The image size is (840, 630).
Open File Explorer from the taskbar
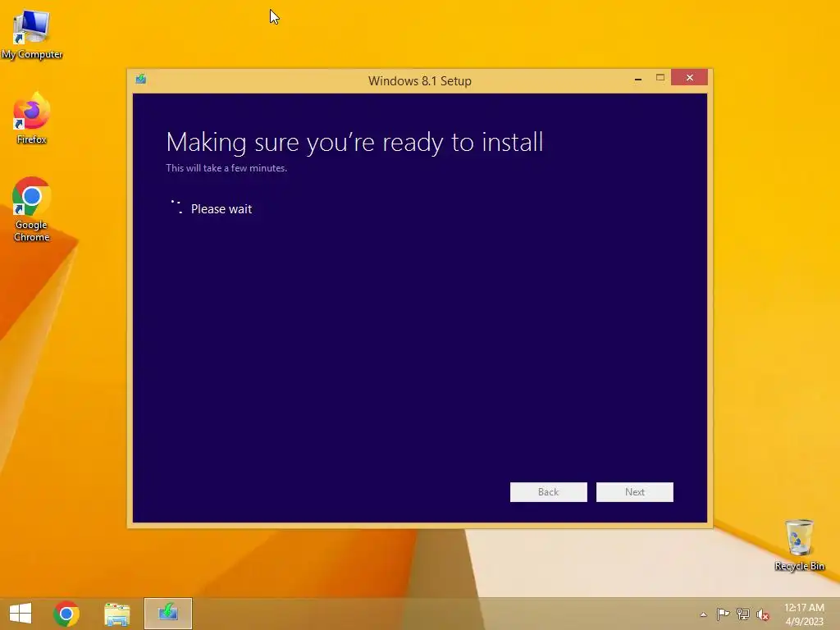click(x=117, y=614)
